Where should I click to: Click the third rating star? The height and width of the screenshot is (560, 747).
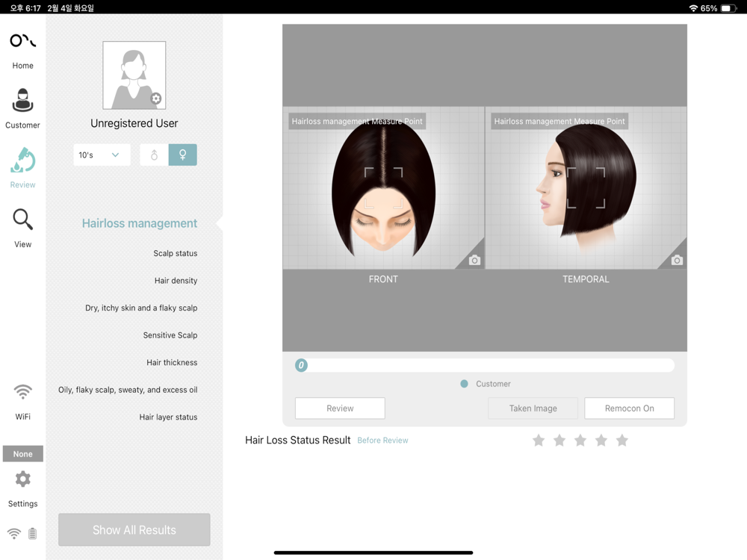(x=580, y=441)
